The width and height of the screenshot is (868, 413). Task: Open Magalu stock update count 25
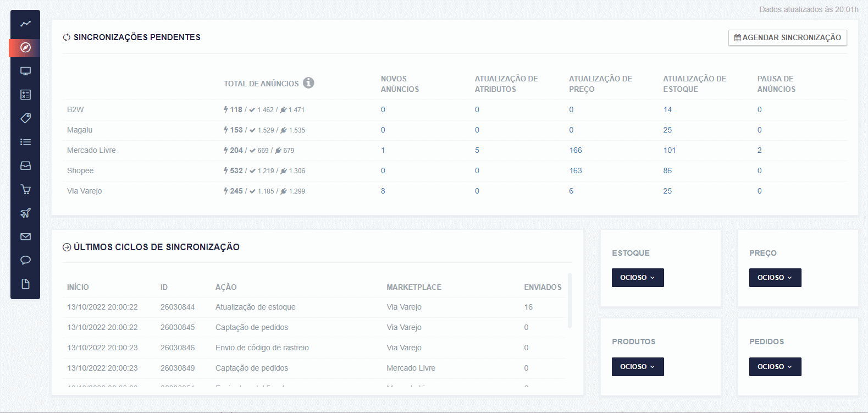coord(667,130)
